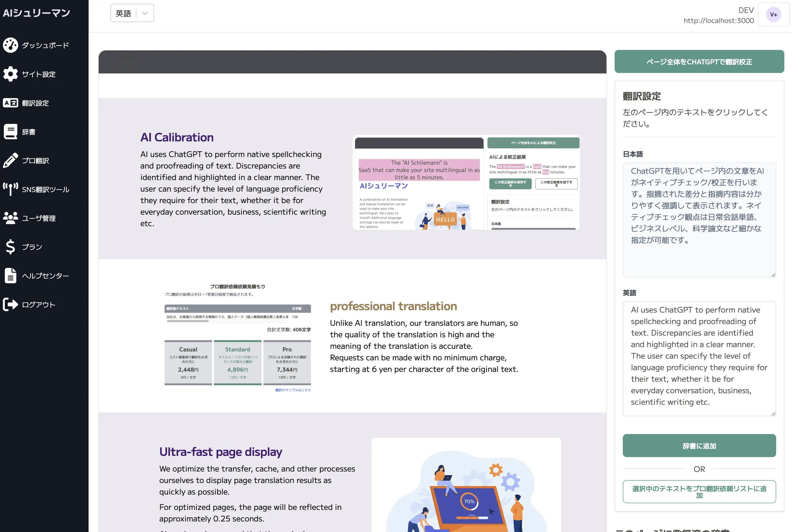Go to ユーザ管理 page
Screen dimensions: 792x532
[39, 218]
